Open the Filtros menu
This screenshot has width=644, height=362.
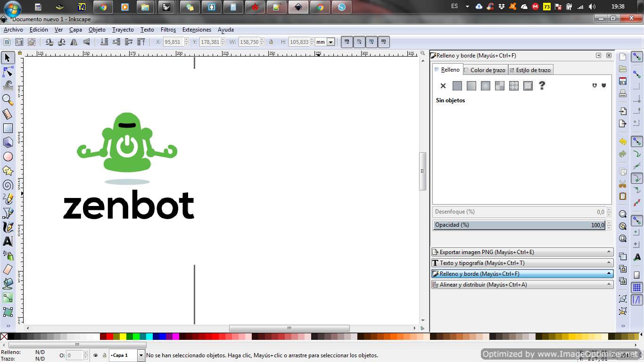pyautogui.click(x=168, y=30)
